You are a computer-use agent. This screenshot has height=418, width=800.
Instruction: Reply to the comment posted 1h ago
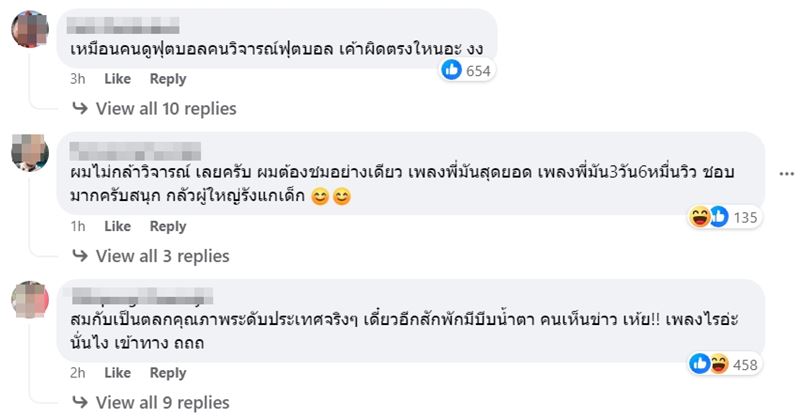coord(168,226)
